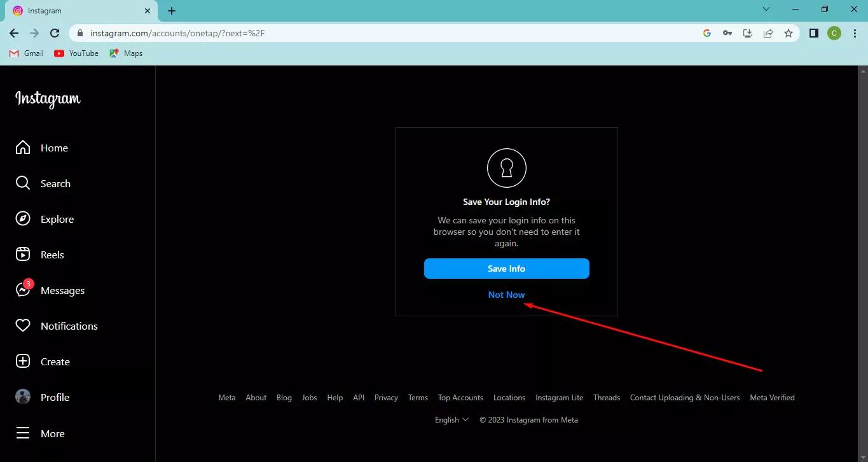Screen dimensions: 868x462
Task: Click the Instagram Lite footer link
Action: tap(560, 398)
